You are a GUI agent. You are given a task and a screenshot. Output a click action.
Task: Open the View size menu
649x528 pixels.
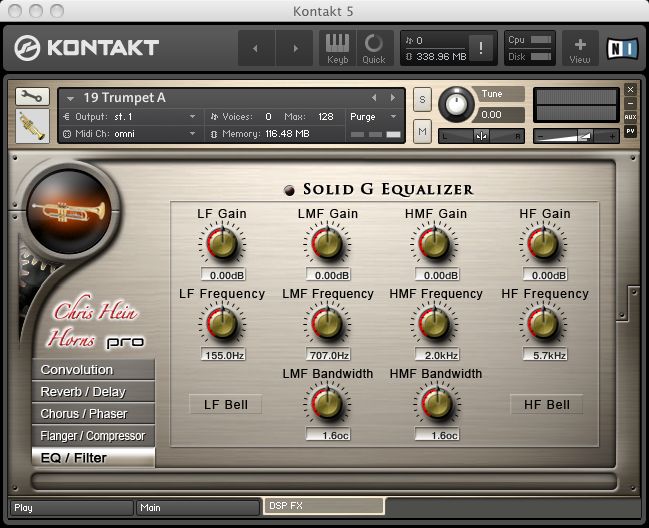(579, 50)
